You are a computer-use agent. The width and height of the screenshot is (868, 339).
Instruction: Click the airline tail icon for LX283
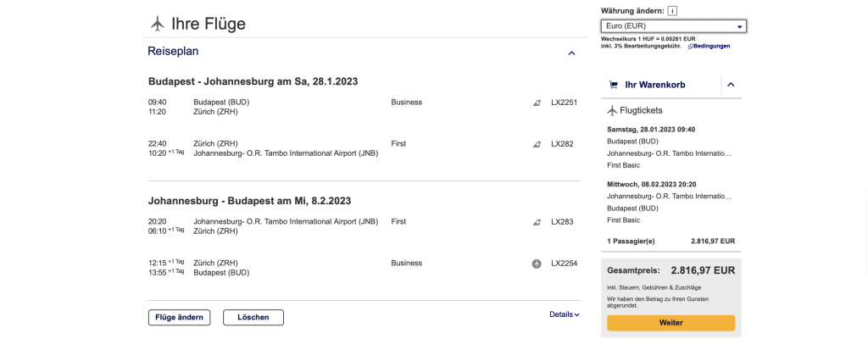(537, 222)
